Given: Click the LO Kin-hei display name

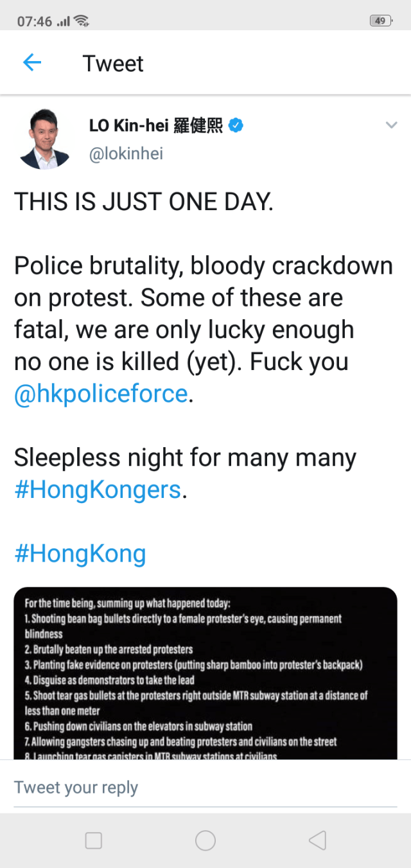Looking at the screenshot, I should 155,125.
